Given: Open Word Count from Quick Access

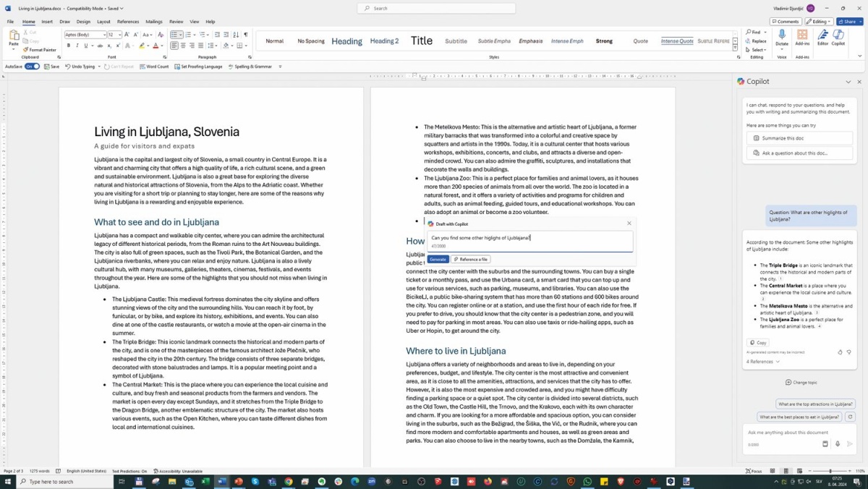Looking at the screenshot, I should pos(153,67).
